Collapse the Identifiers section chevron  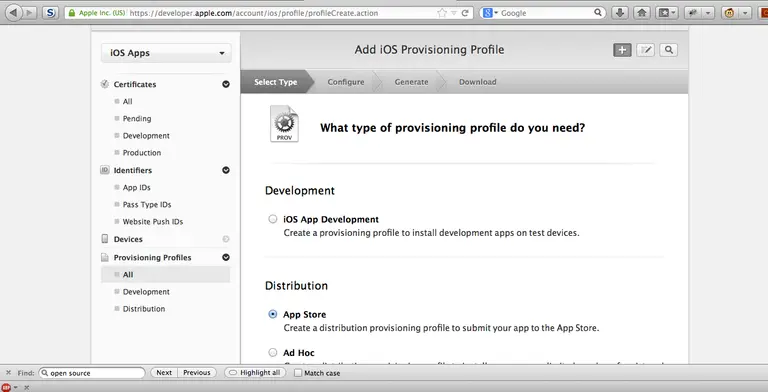226,170
